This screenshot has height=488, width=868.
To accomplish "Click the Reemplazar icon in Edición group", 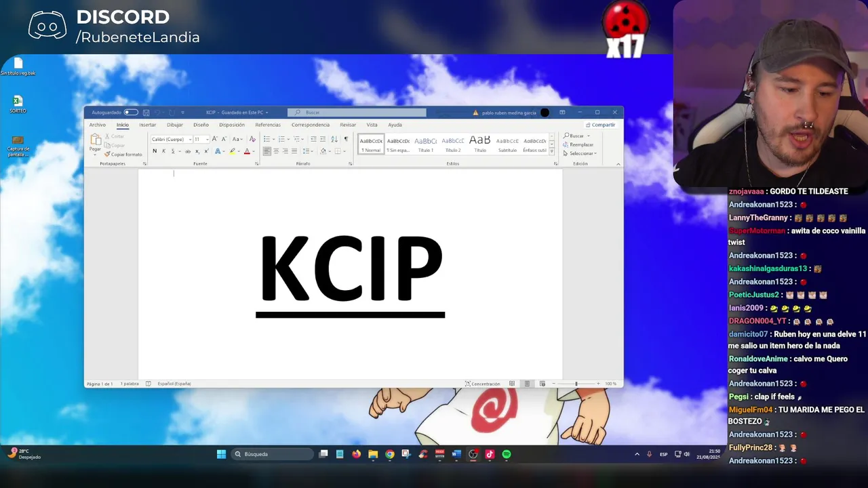I will coord(566,144).
